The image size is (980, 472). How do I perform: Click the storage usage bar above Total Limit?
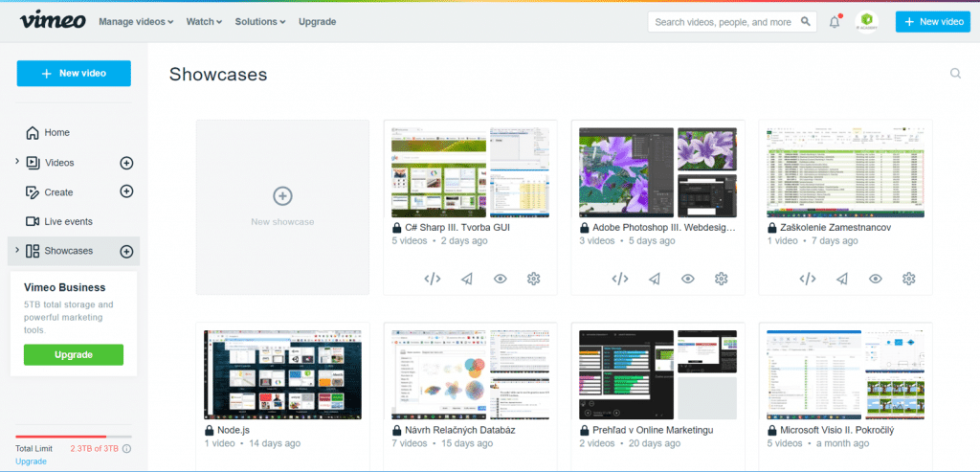[74, 437]
